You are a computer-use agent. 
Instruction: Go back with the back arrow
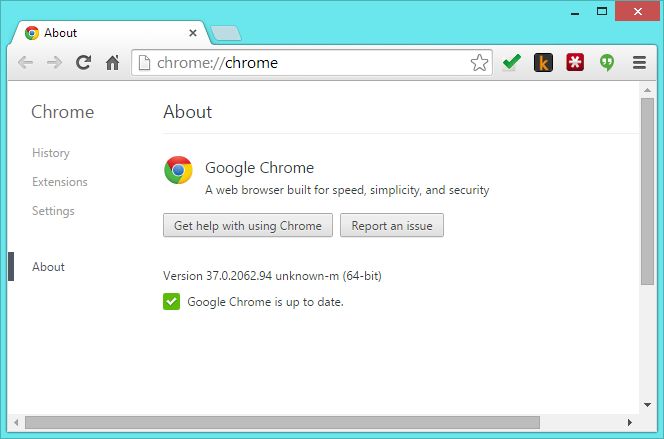(25, 63)
